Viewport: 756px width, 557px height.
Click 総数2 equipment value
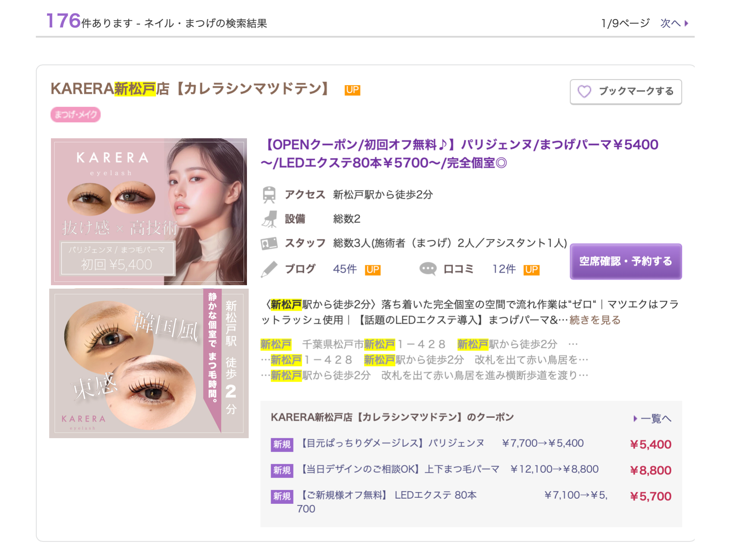point(347,219)
